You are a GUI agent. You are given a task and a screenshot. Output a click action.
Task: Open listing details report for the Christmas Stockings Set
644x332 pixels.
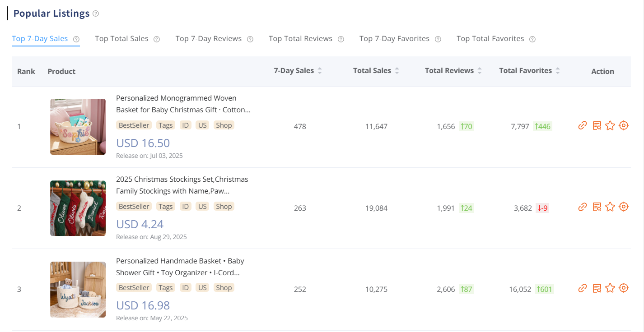coord(597,207)
